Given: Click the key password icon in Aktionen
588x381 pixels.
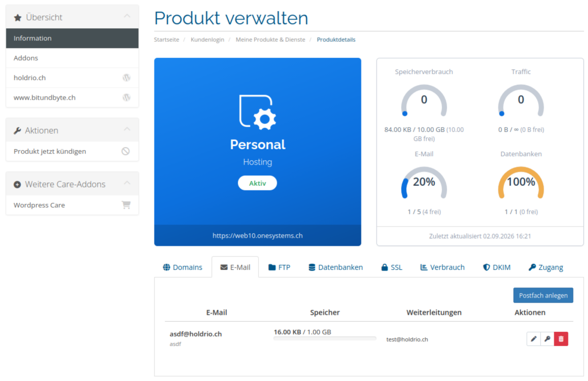Looking at the screenshot, I should (x=547, y=339).
